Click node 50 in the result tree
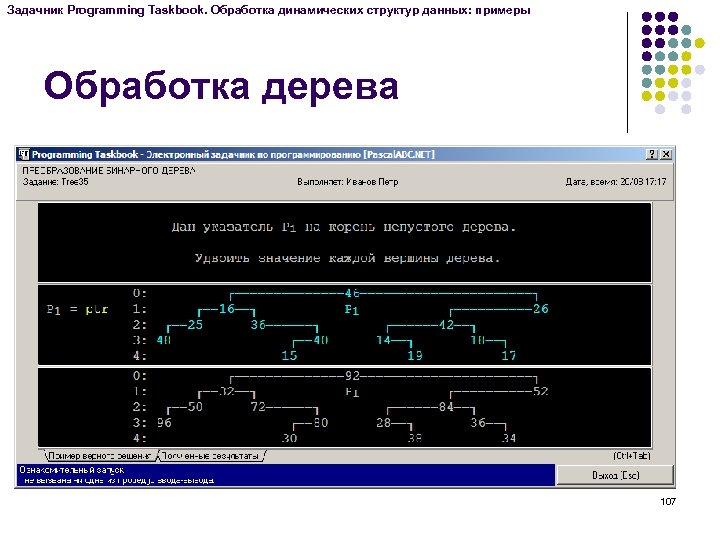720x540 pixels. pyautogui.click(x=195, y=407)
